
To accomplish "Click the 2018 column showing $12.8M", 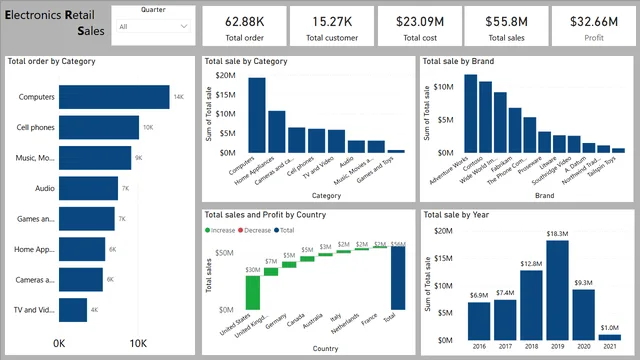I will pos(531,305).
